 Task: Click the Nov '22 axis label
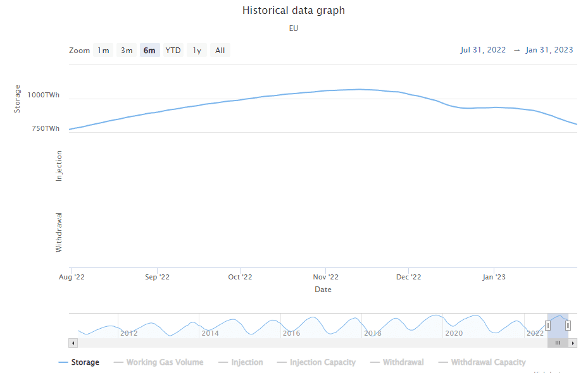click(x=325, y=277)
